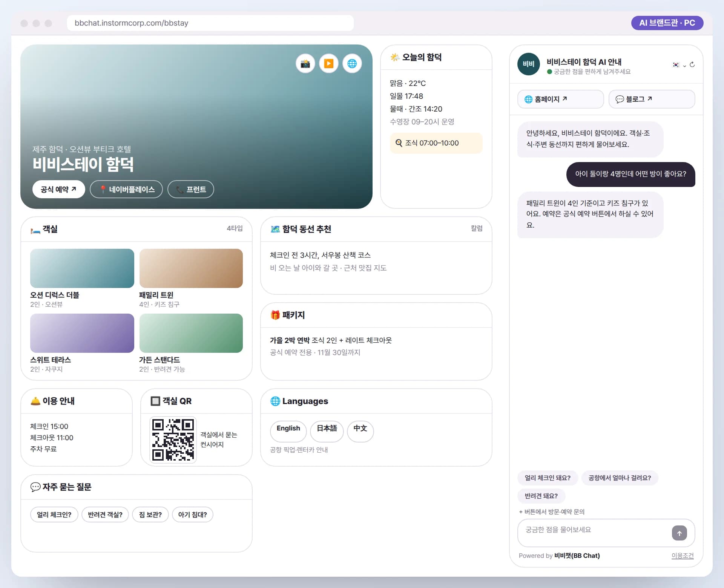Select the 패밀리 트윈 room thumbnail
724x588 pixels.
191,268
